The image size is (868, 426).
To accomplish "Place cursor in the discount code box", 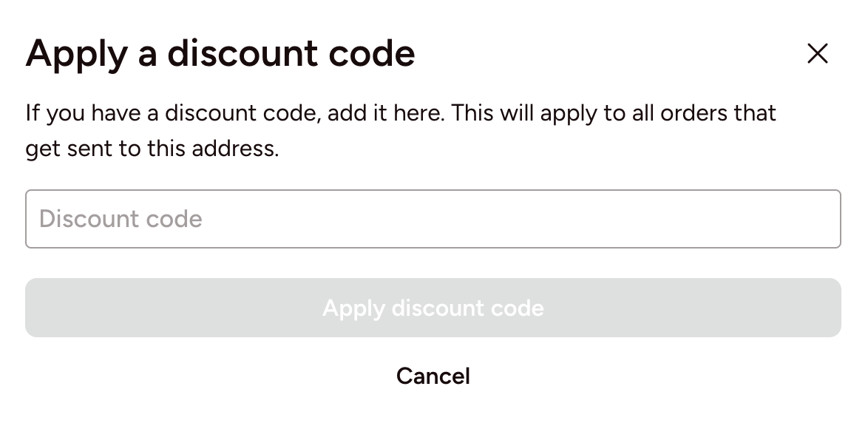I will pyautogui.click(x=433, y=219).
